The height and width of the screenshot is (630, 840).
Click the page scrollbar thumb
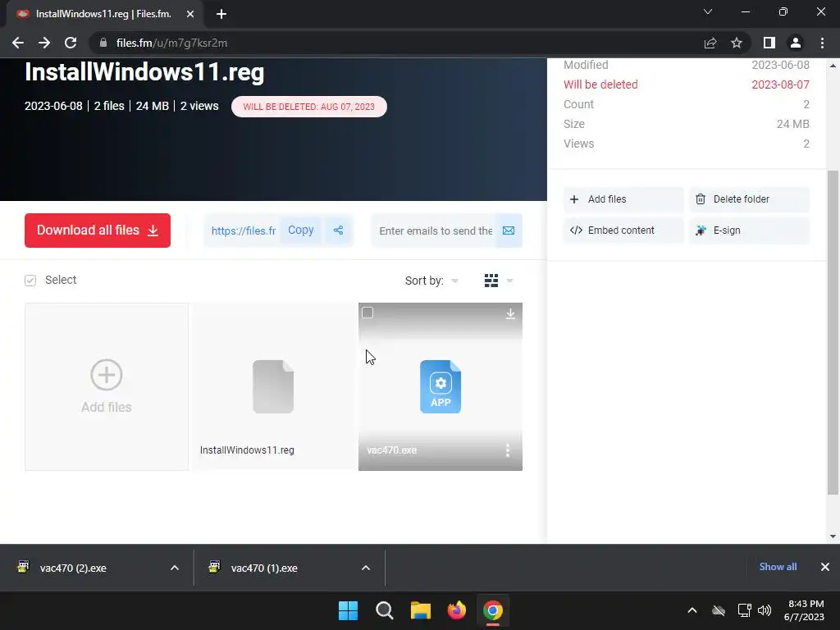click(833, 332)
